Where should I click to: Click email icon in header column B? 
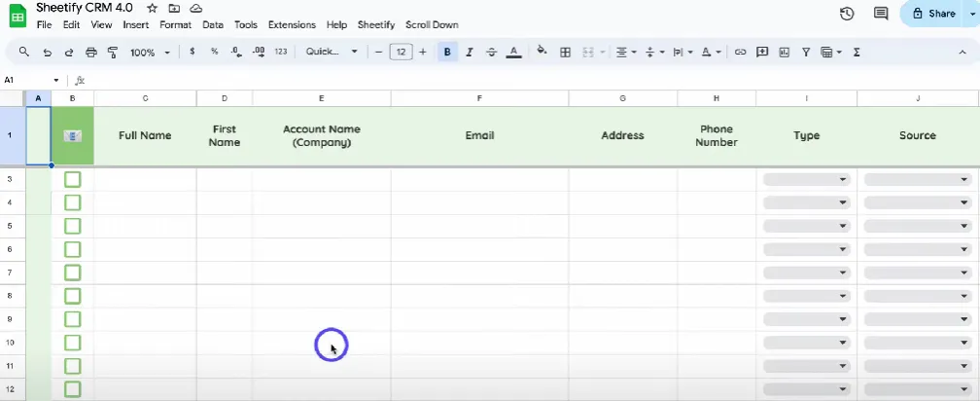[x=73, y=135]
